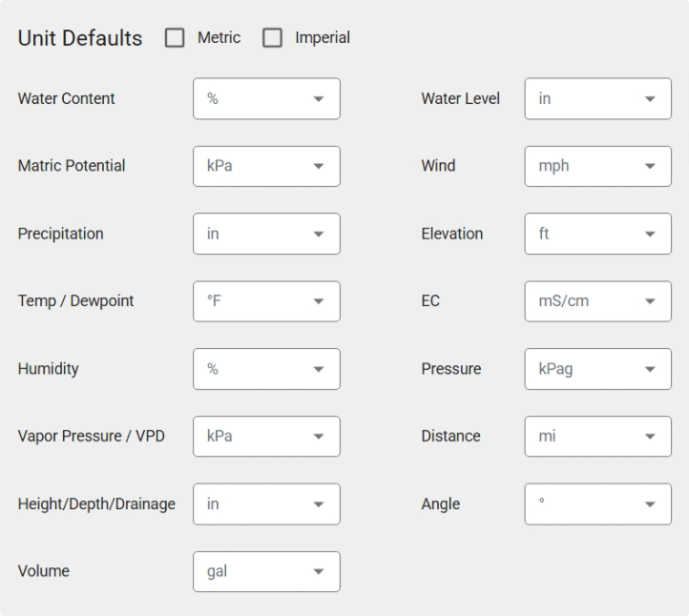Screen dimensions: 689x616
Task: Expand the Water Level unit dropdown
Action: [x=597, y=99]
